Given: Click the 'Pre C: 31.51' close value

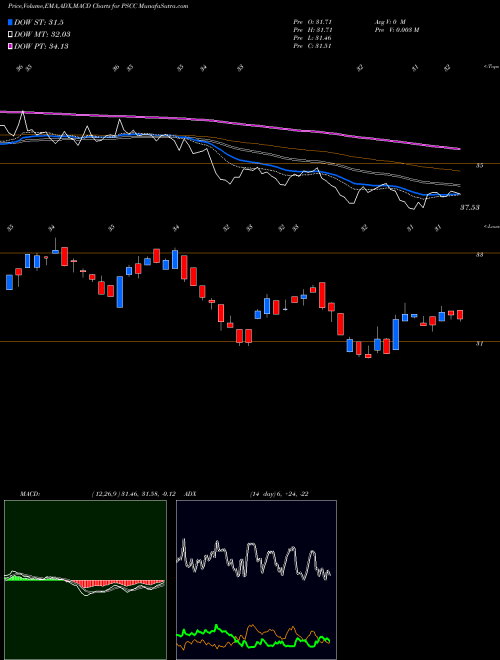Looking at the screenshot, I should (312, 46).
